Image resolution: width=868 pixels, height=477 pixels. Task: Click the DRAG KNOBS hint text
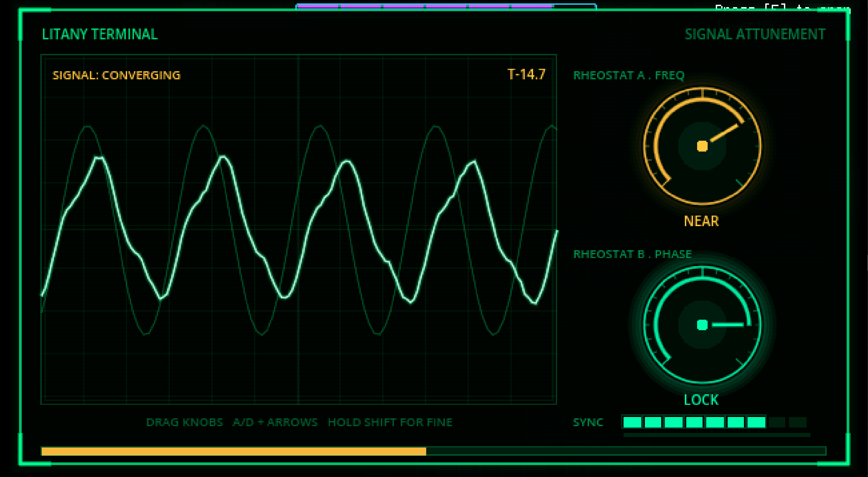185,422
